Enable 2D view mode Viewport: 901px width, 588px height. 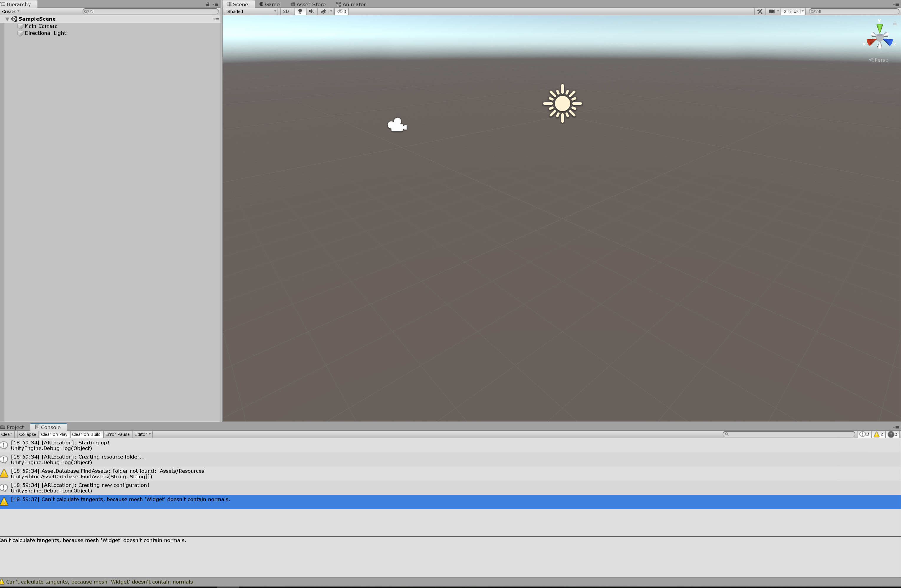point(286,12)
